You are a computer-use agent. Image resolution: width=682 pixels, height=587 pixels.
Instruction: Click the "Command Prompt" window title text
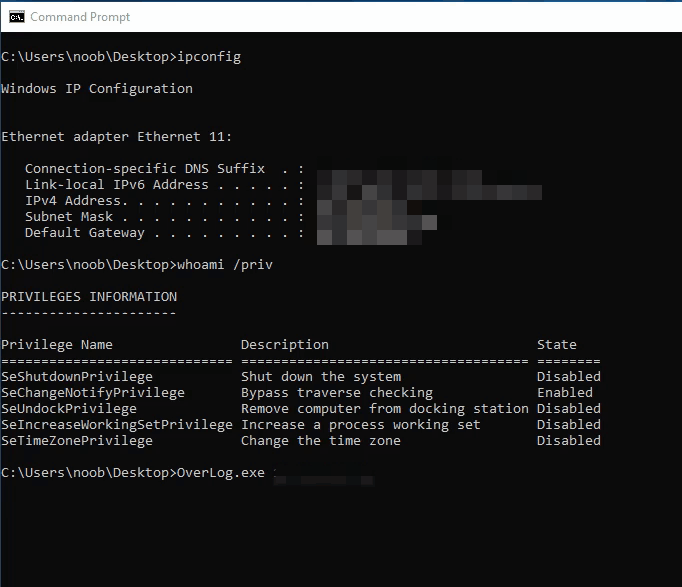tap(80, 17)
